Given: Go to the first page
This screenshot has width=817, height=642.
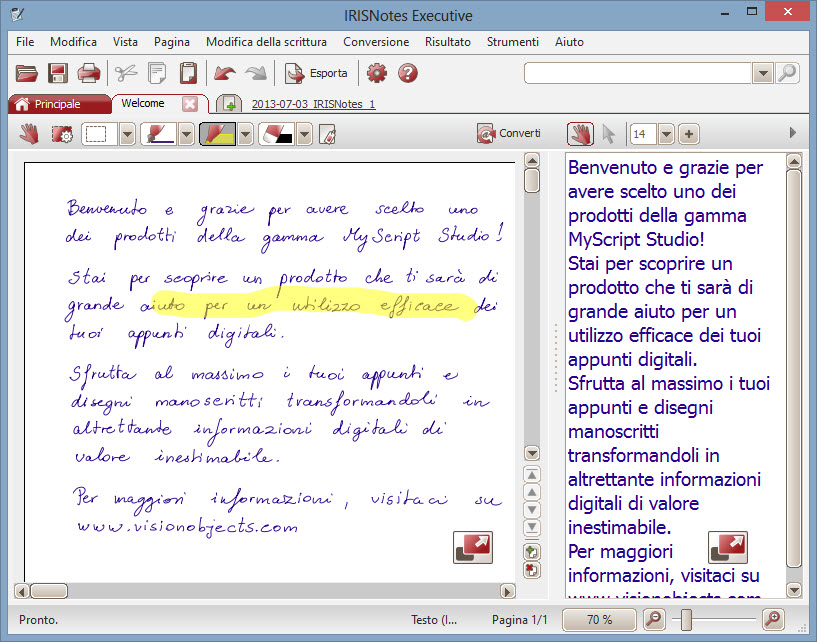Looking at the screenshot, I should tap(531, 475).
